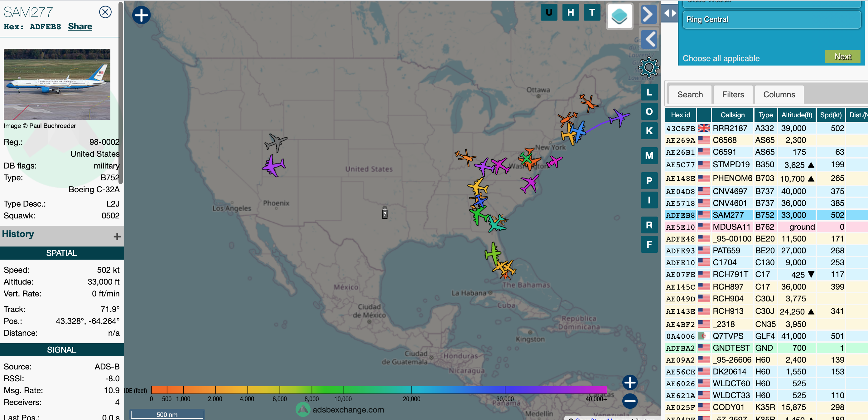Click the orange low-altitude end of color scale
Image resolution: width=868 pixels, height=420 pixels.
[x=159, y=390]
